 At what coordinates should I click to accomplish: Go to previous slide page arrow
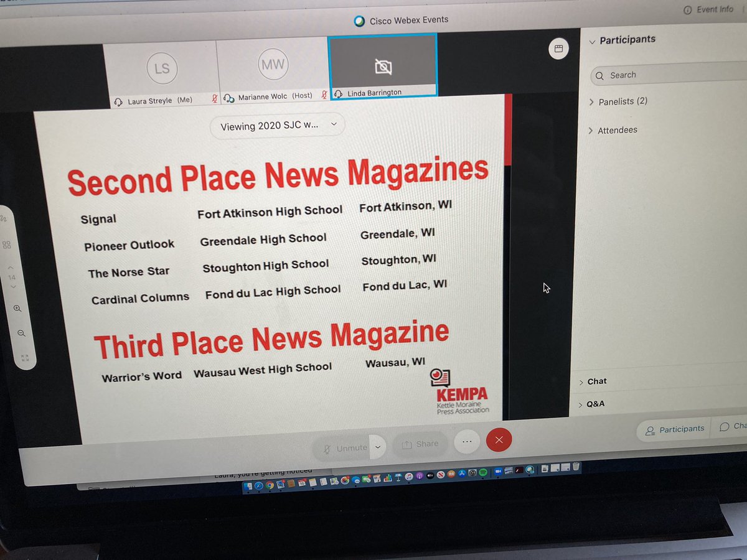point(11,267)
